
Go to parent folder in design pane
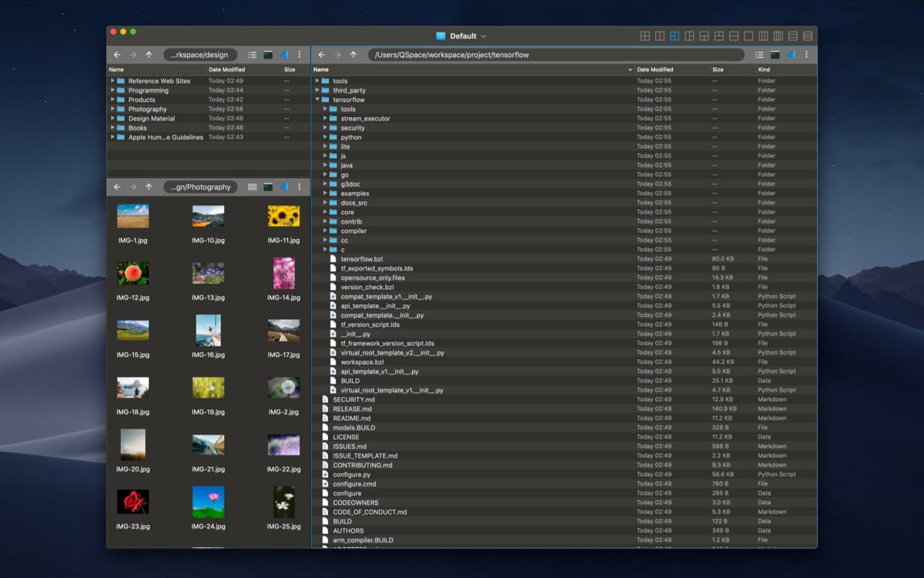(x=149, y=55)
